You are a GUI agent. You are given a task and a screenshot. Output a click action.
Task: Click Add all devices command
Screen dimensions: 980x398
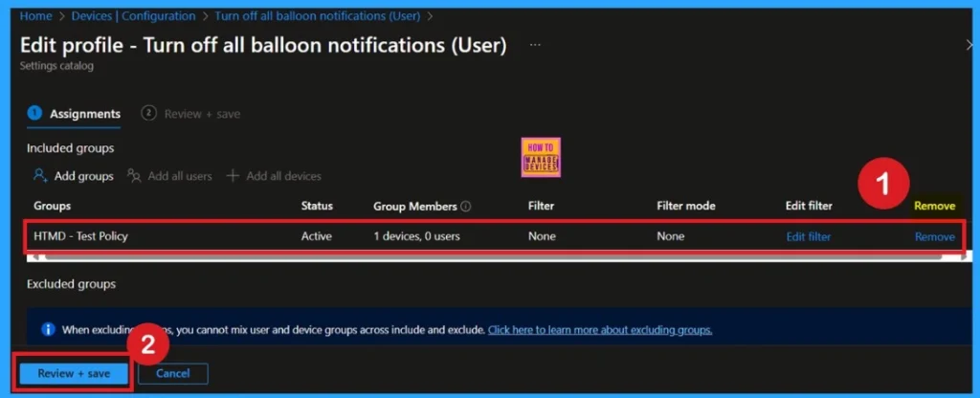283,176
